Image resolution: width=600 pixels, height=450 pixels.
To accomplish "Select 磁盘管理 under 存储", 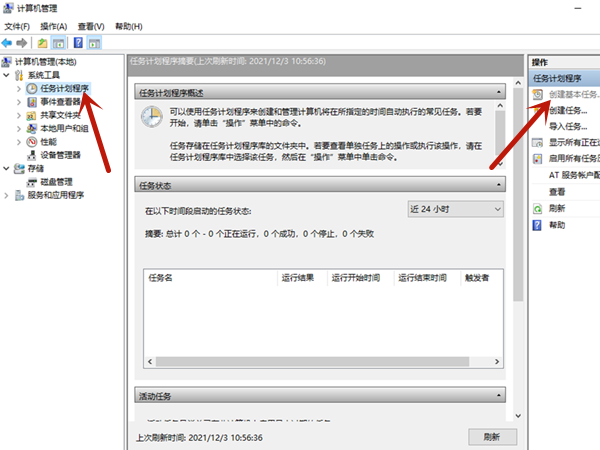I will click(56, 182).
